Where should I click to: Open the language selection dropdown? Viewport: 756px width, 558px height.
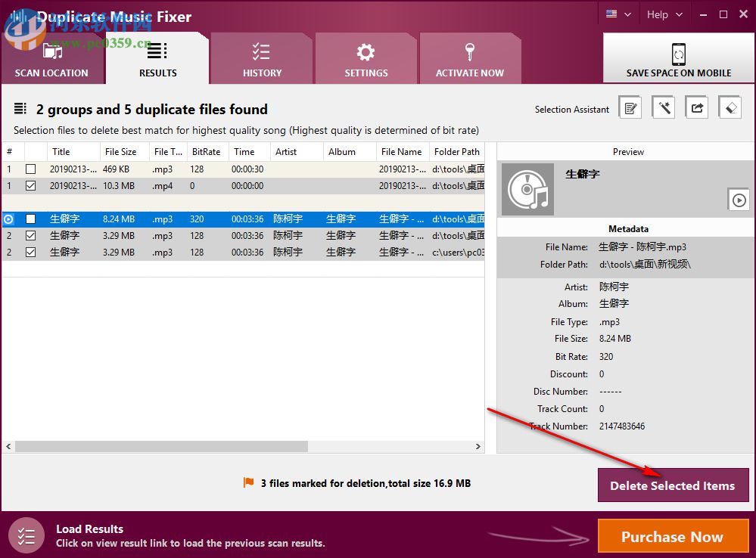tap(618, 14)
